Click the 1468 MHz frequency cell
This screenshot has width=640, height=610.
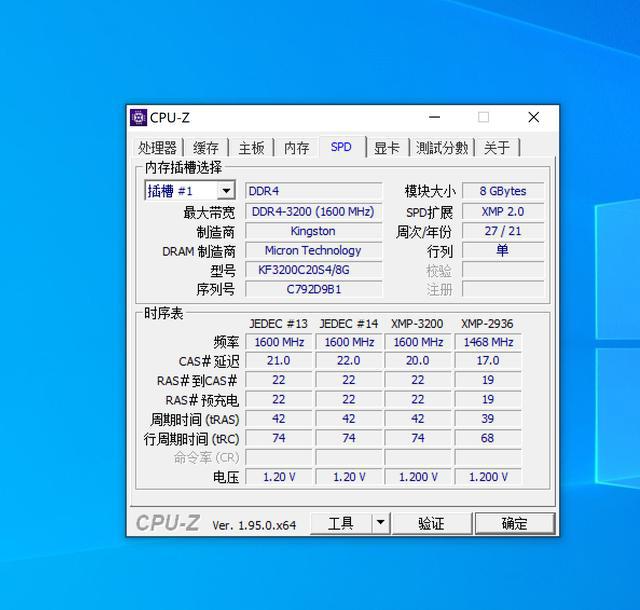coord(488,342)
